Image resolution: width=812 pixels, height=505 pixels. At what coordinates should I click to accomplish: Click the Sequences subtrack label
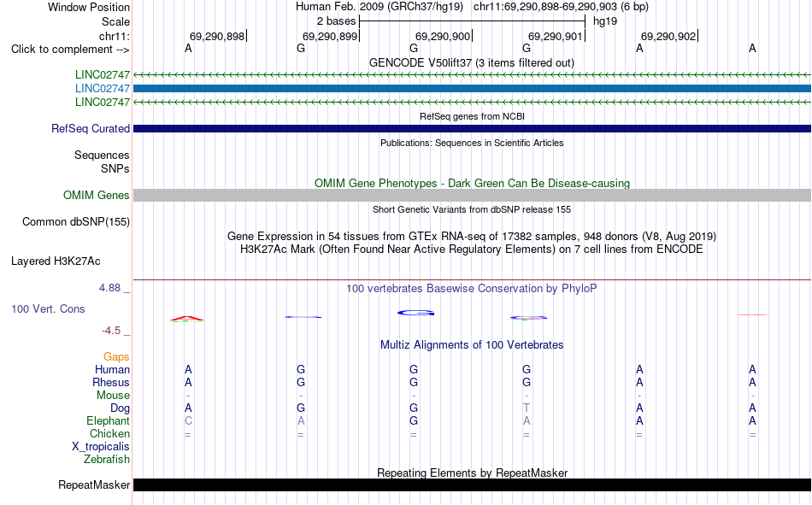coord(102,155)
